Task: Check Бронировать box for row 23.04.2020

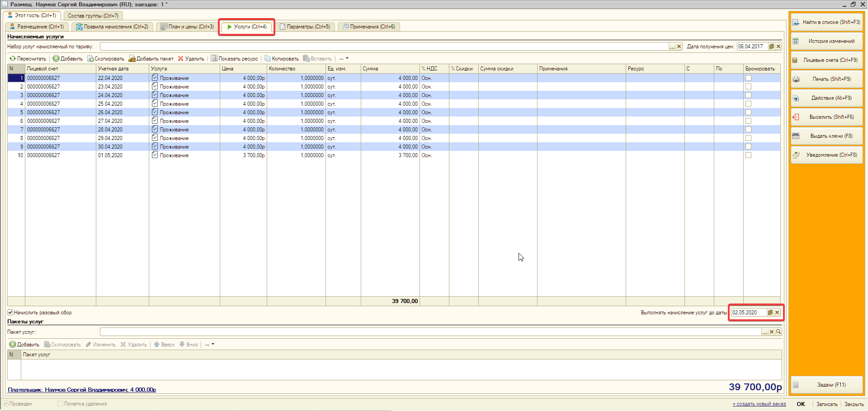Action: pyautogui.click(x=748, y=87)
